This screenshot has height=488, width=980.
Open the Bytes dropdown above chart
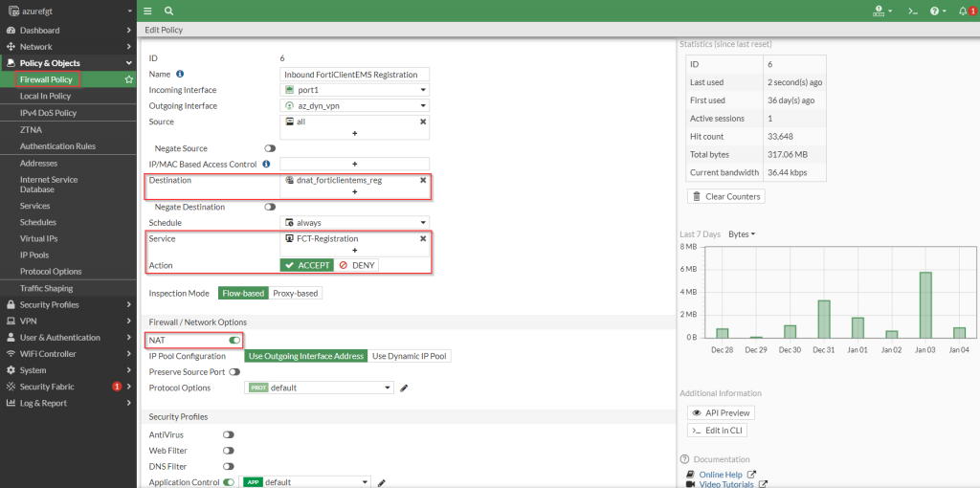tap(742, 233)
